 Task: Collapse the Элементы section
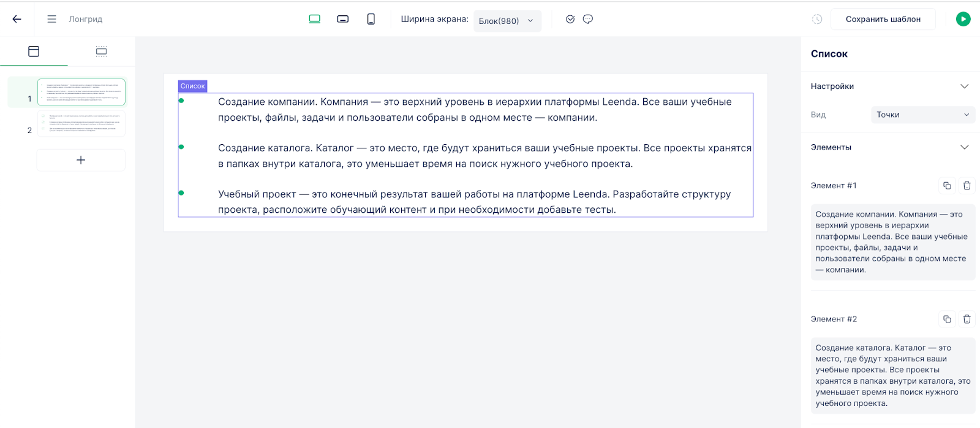coord(964,147)
